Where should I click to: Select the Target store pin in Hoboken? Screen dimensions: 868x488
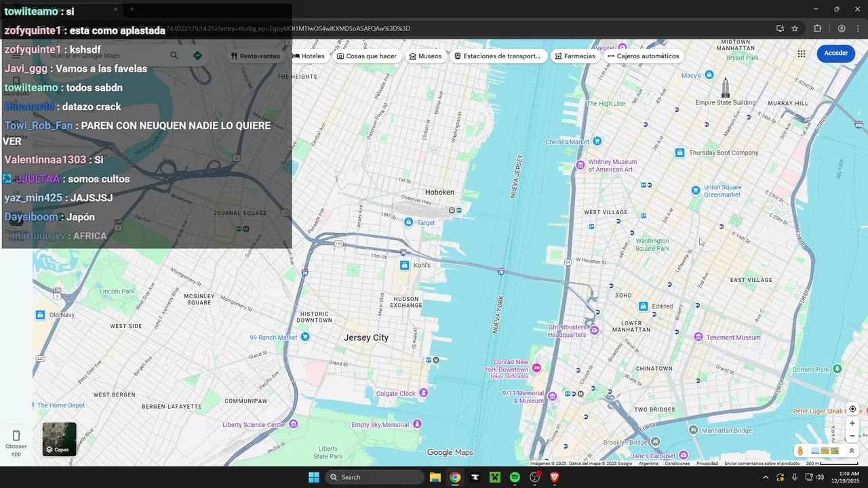(408, 222)
